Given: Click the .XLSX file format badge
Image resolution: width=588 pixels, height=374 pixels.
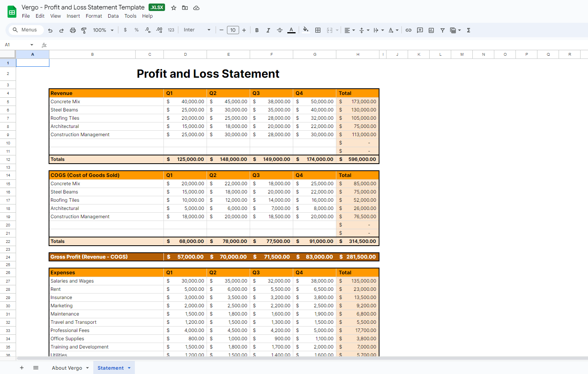Looking at the screenshot, I should point(157,7).
